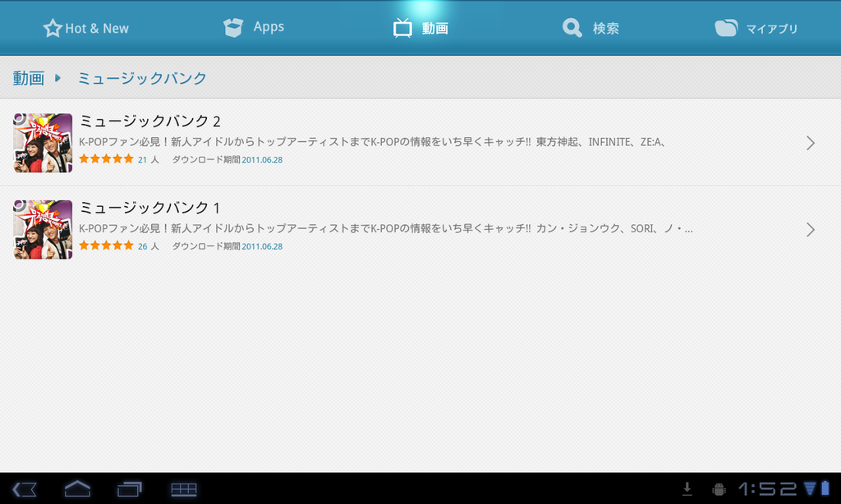Expand ミュージックバンク 1 chevron arrow
The height and width of the screenshot is (504, 841).
[x=811, y=230]
